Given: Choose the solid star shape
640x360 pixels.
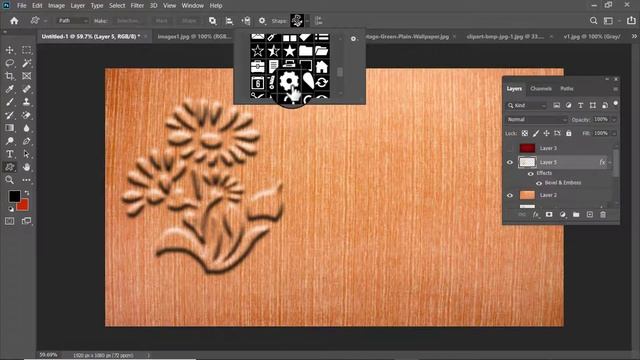Looking at the screenshot, I should 289,51.
